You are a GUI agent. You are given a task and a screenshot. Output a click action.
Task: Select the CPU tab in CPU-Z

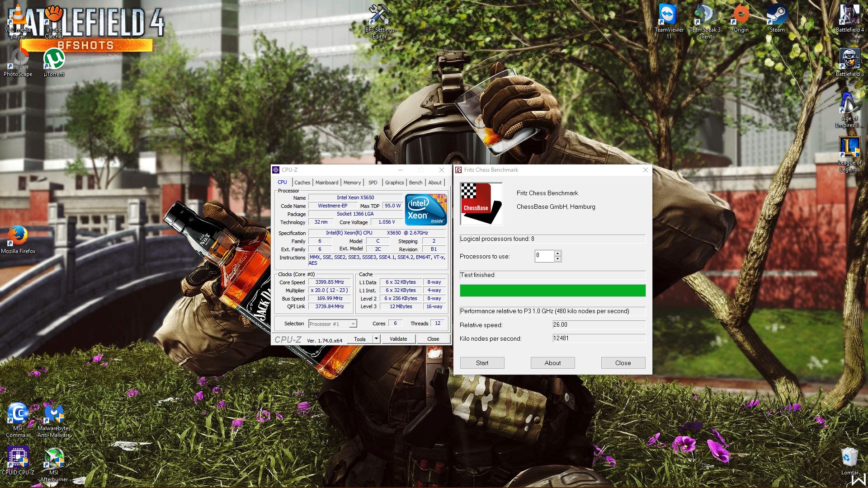(x=282, y=182)
